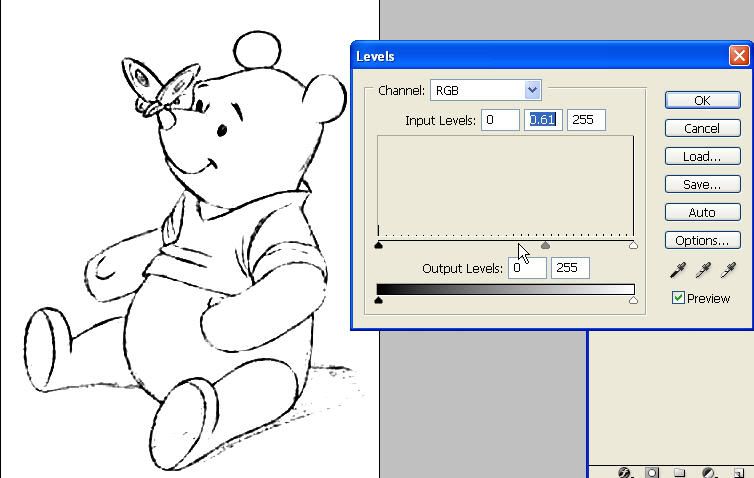The height and width of the screenshot is (478, 754).
Task: Click the gray midtone input slider
Action: pos(545,245)
